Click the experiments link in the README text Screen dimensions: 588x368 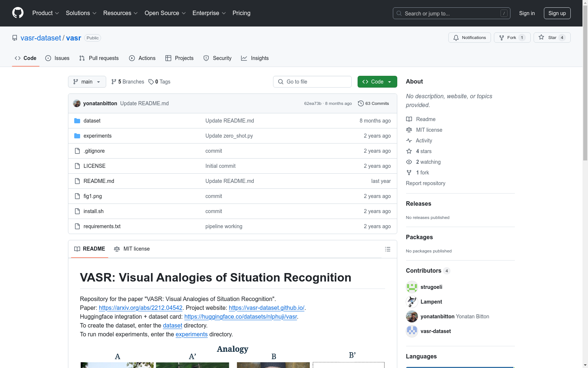coord(191,334)
